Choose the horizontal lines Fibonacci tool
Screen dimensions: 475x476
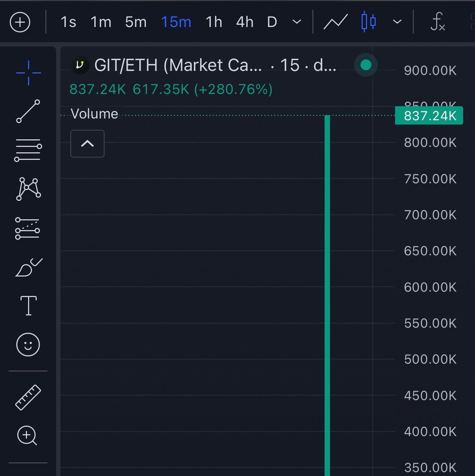click(x=28, y=150)
